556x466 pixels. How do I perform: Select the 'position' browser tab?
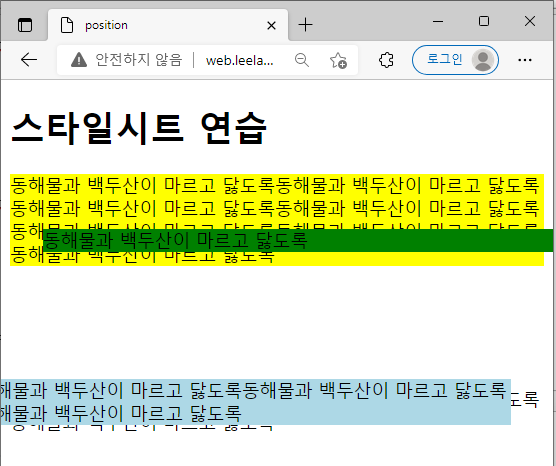[168, 25]
